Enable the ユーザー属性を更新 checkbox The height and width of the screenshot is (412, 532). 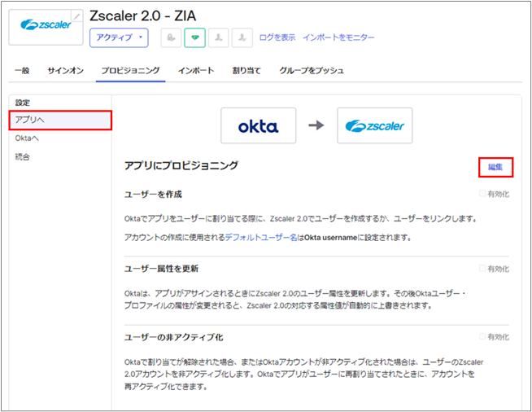point(482,269)
